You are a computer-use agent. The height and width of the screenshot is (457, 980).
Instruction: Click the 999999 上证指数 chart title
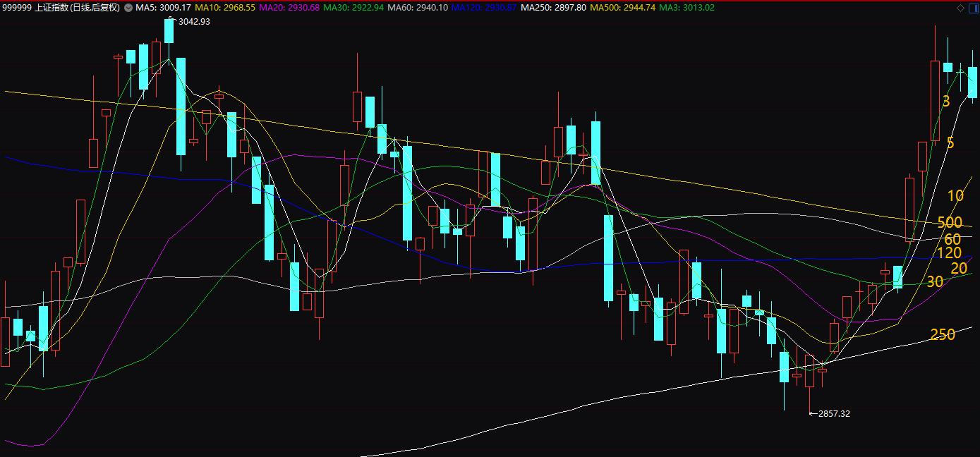61,8
